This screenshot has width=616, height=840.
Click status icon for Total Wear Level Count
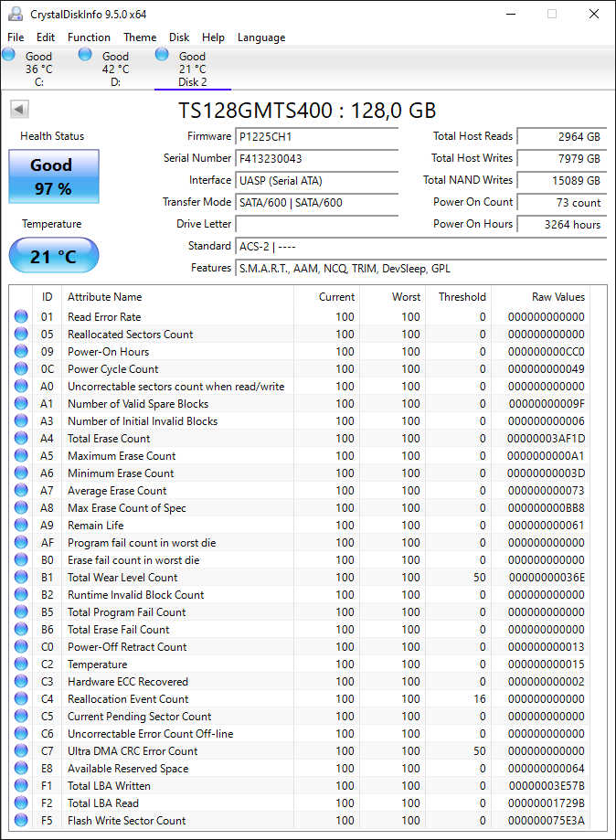tap(21, 577)
